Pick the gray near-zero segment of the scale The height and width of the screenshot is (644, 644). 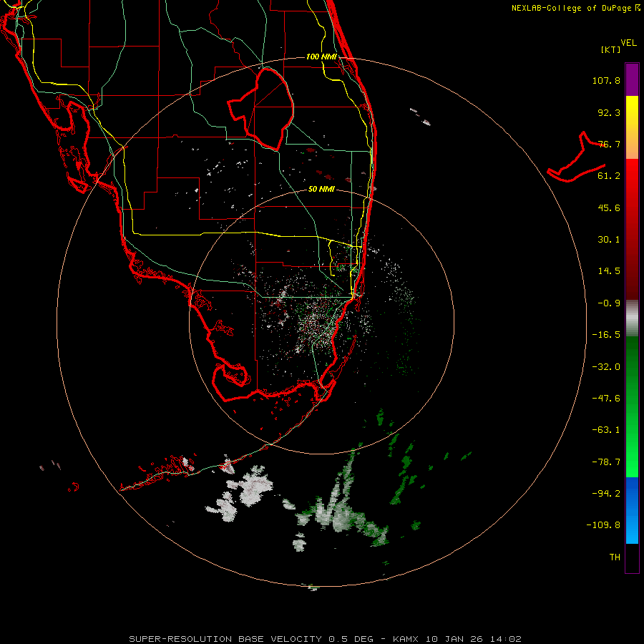[x=632, y=318]
